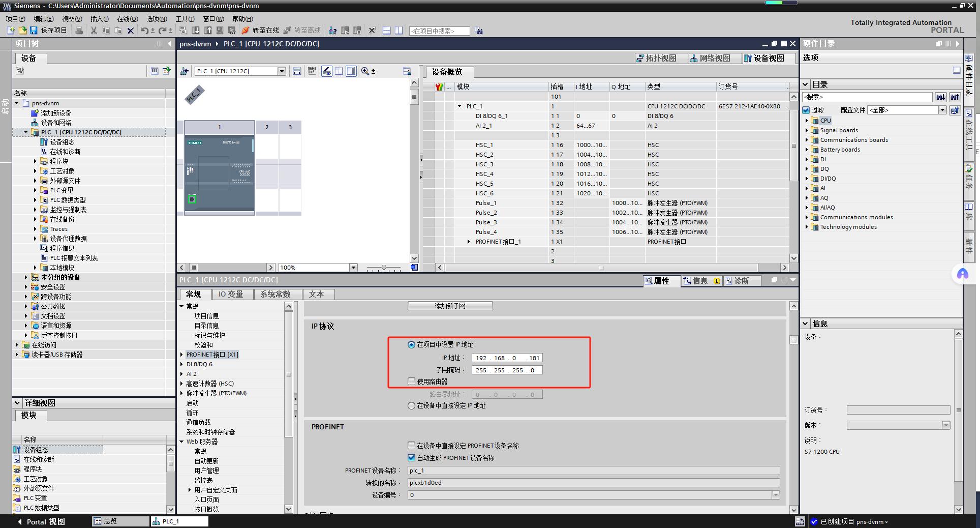Click the IP 地址 input field
Image resolution: width=980 pixels, height=528 pixels.
point(507,358)
